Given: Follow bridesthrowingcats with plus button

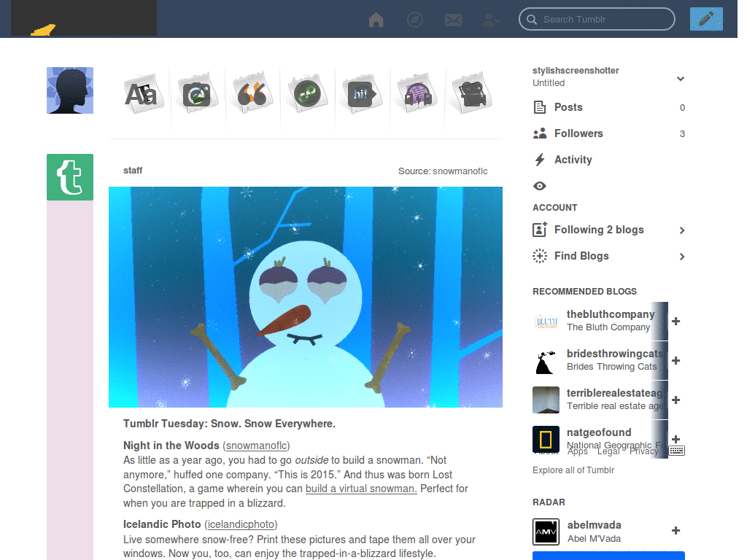Looking at the screenshot, I should pyautogui.click(x=676, y=360).
